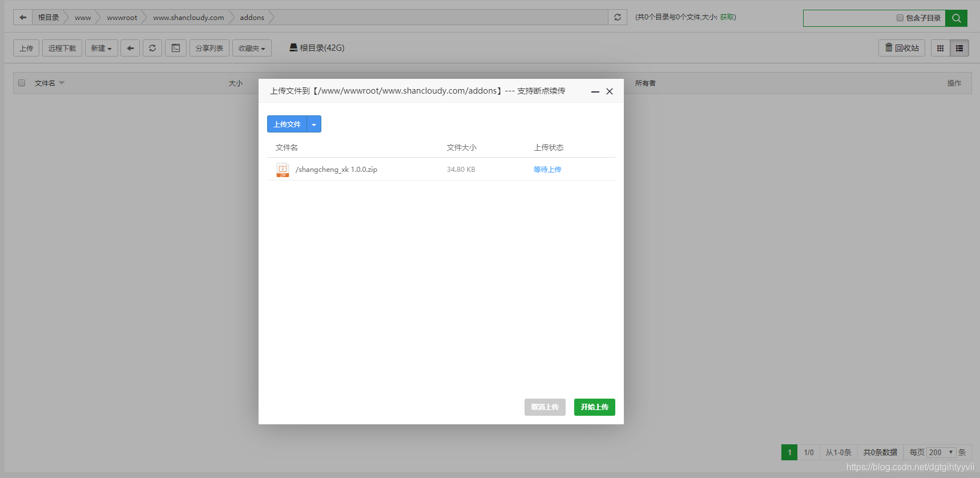Viewport: 980px width, 478px height.
Task: Go to the www breadcrumb
Action: 83,18
